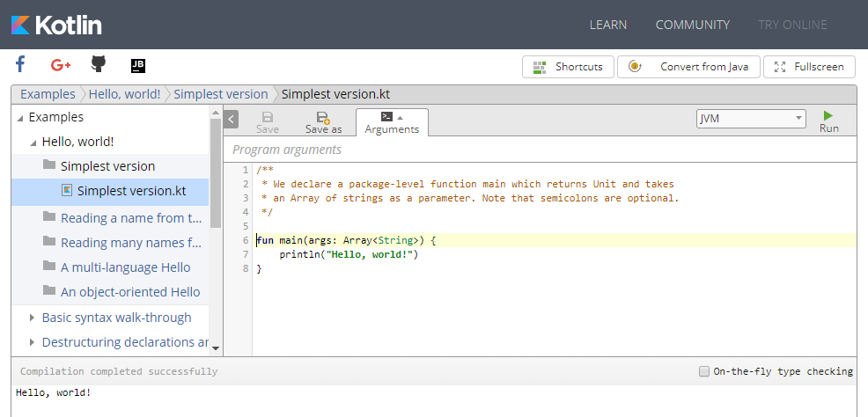Open the COMMUNITY menu
This screenshot has width=868, height=417.
[693, 25]
